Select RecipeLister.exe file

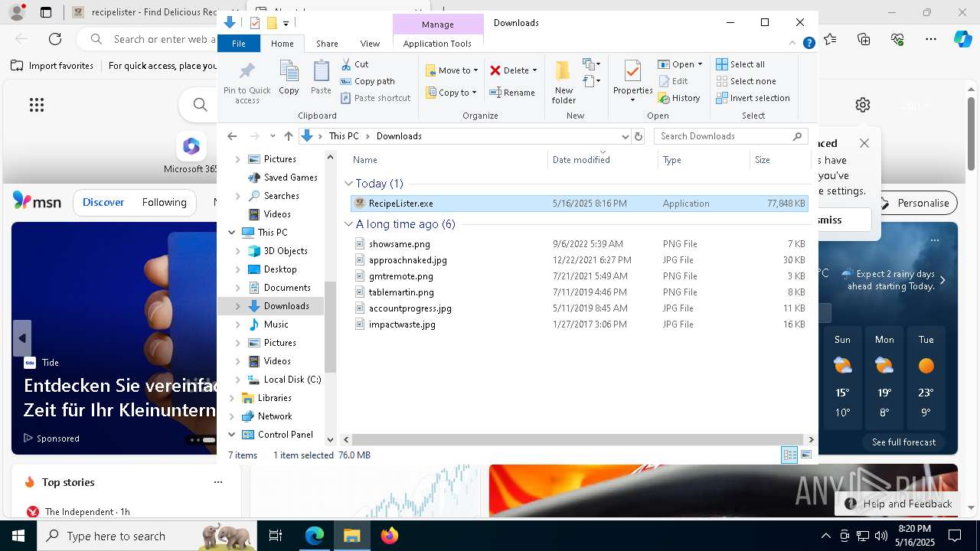point(578,204)
